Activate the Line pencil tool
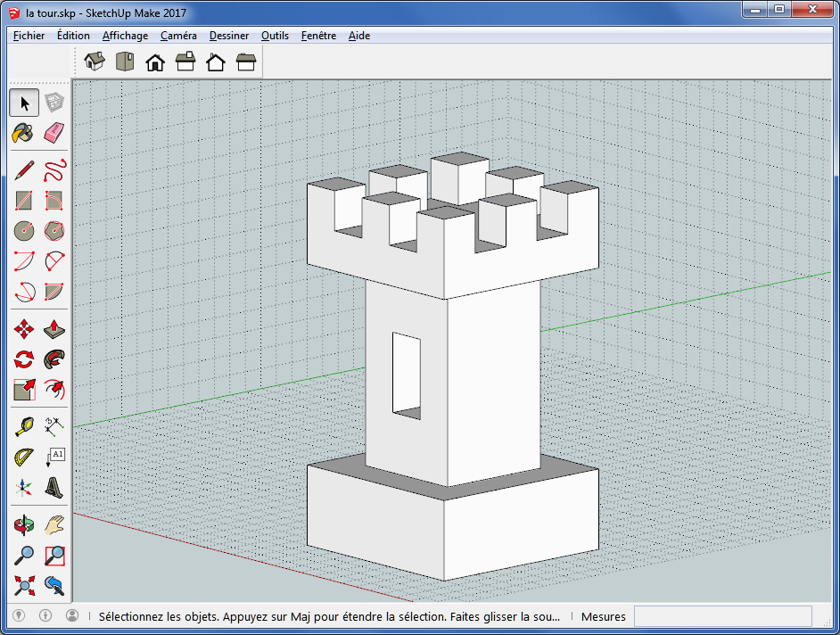This screenshot has height=635, width=840. click(x=24, y=171)
